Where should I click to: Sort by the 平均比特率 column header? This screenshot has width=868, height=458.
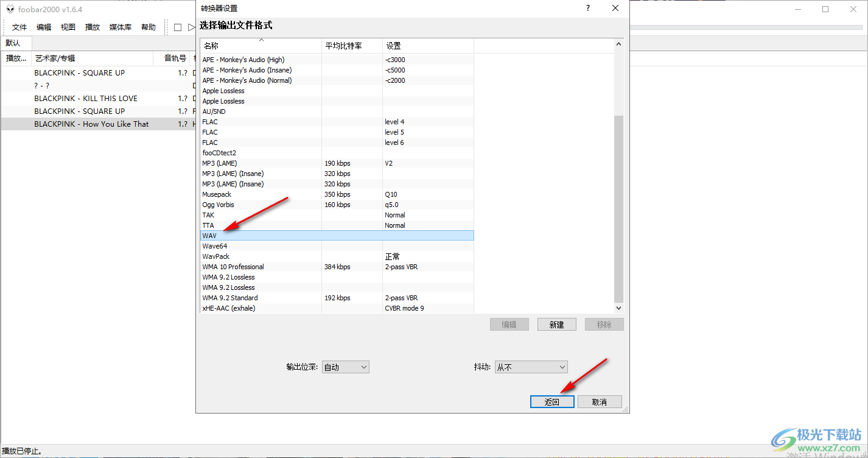pos(352,46)
